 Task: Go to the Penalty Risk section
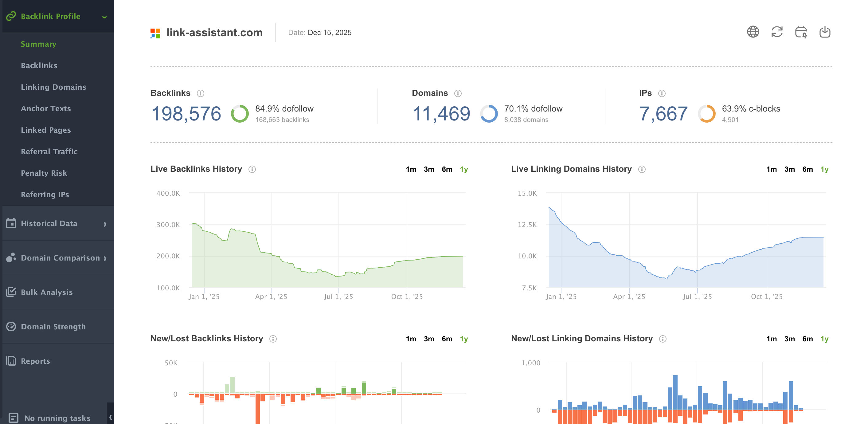44,173
